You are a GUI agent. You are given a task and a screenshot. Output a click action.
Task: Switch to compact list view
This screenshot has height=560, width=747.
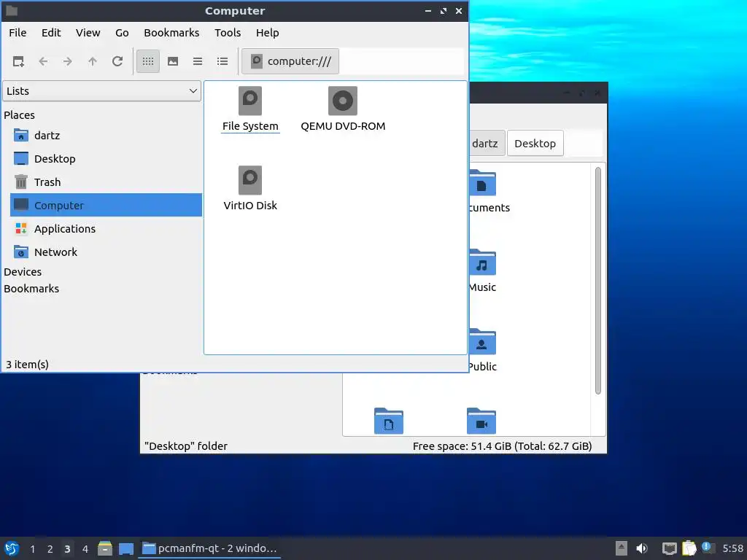(x=198, y=61)
